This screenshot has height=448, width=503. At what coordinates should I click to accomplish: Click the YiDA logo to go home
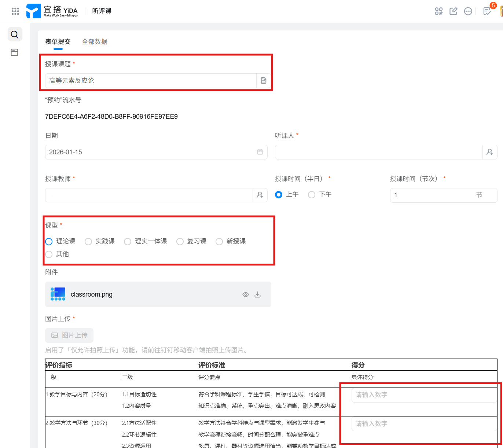[x=52, y=11]
